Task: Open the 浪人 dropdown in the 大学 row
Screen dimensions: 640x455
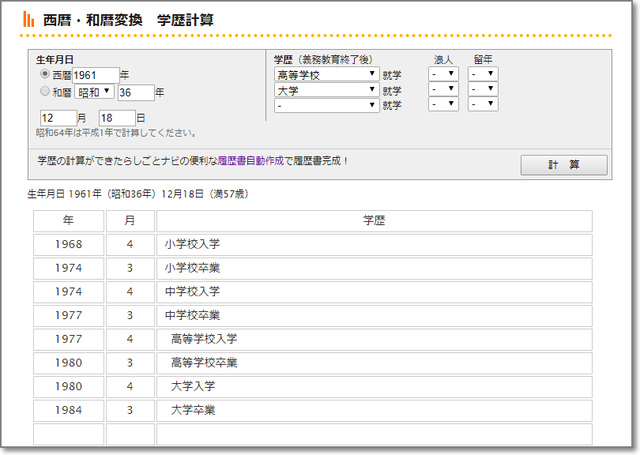Action: click(x=443, y=90)
